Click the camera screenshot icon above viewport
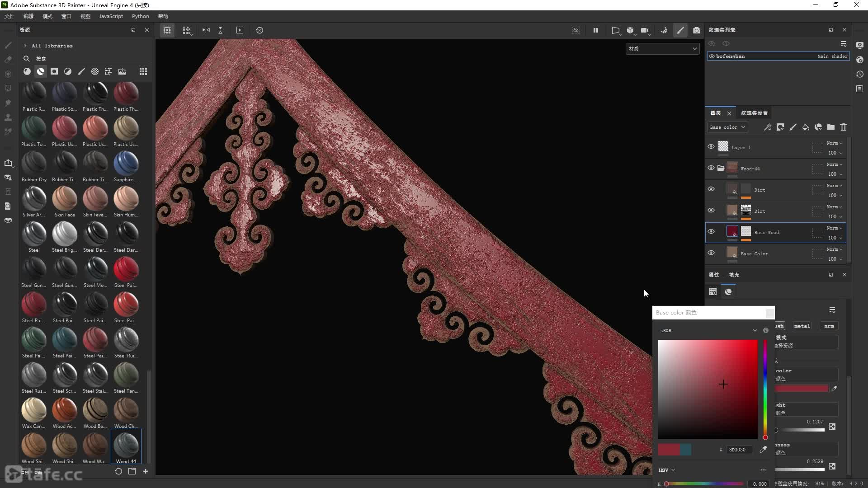The width and height of the screenshot is (868, 488). (x=697, y=30)
